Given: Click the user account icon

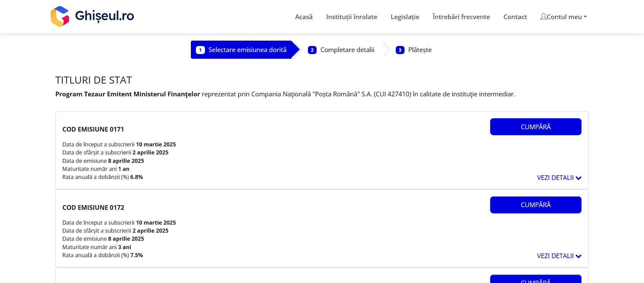Looking at the screenshot, I should [543, 16].
